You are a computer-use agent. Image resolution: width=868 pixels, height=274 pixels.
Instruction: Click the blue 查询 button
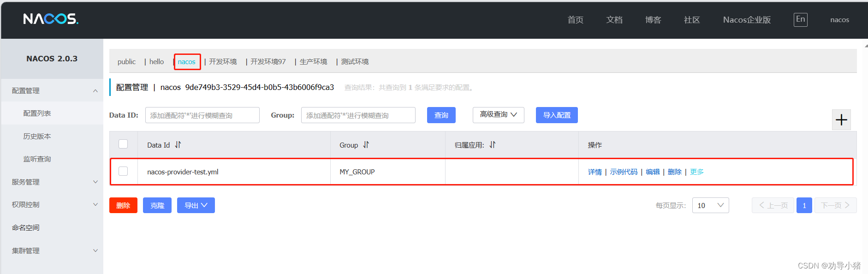click(x=441, y=115)
